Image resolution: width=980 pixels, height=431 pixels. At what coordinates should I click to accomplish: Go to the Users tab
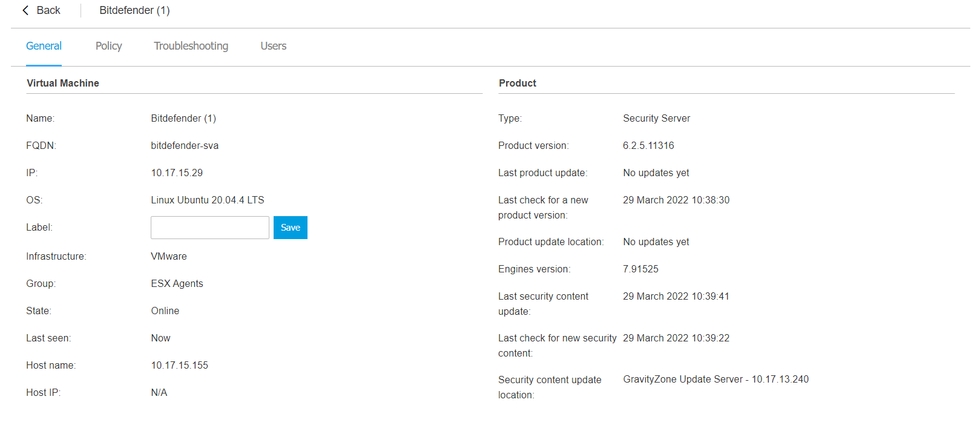[x=273, y=46]
